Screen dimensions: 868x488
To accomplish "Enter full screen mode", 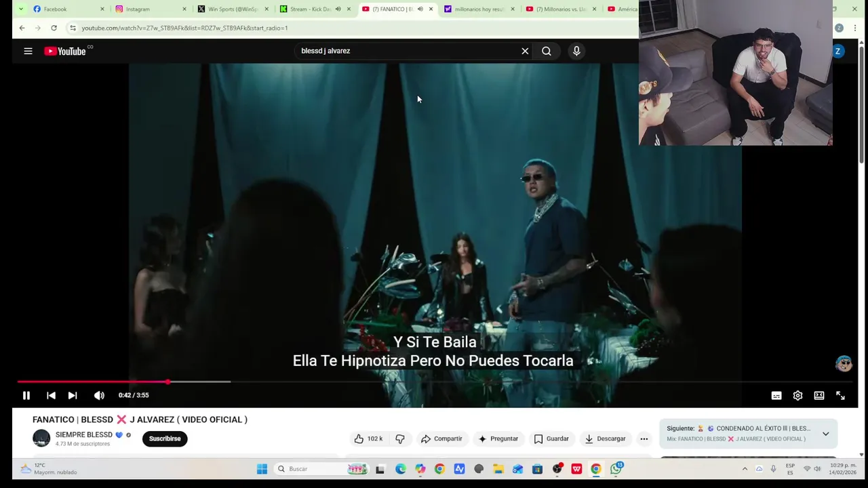I will [x=840, y=396].
